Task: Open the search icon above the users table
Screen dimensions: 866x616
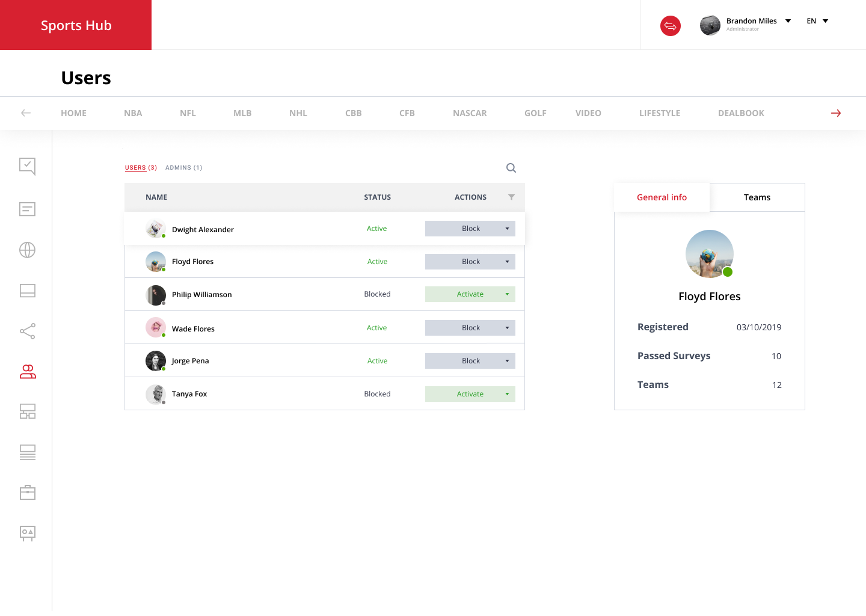Action: click(511, 168)
